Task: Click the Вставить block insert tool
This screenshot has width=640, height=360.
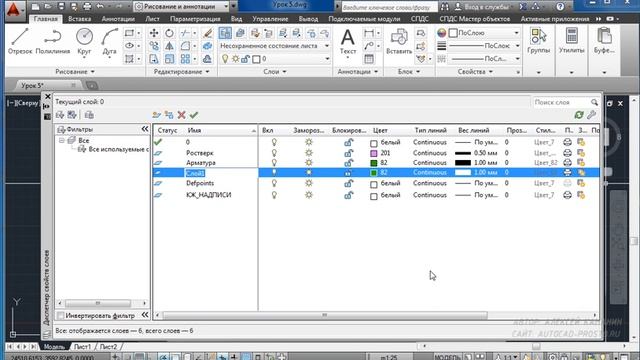Action: point(399,41)
